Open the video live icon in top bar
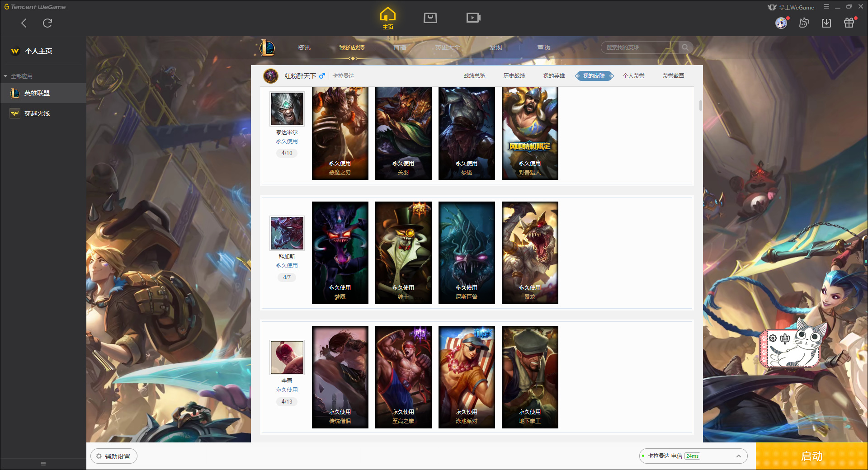The image size is (868, 470). click(x=473, y=18)
